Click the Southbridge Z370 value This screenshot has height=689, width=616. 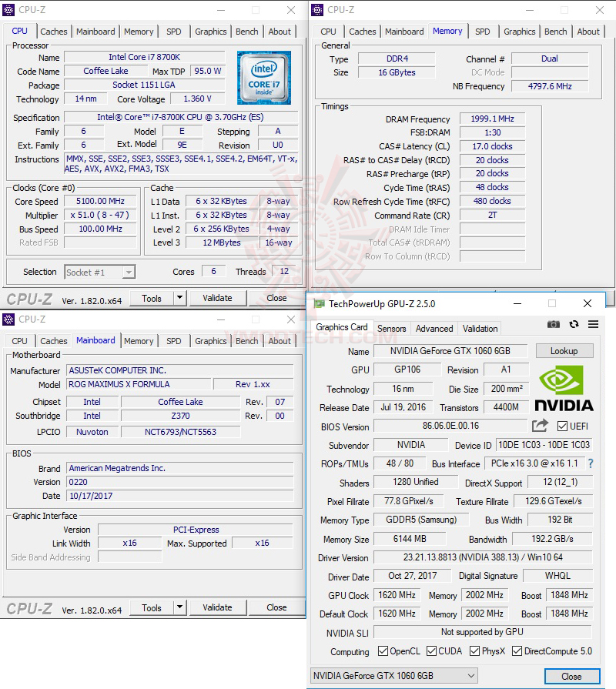tap(180, 416)
